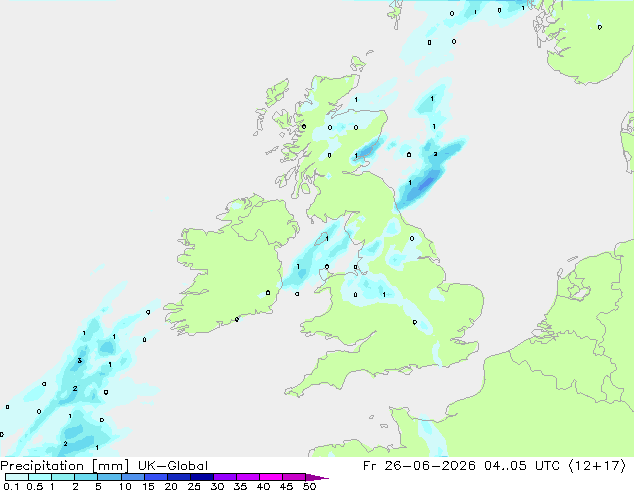Click the legend swatch between 1 and 2
The width and height of the screenshot is (634, 490).
[63, 477]
